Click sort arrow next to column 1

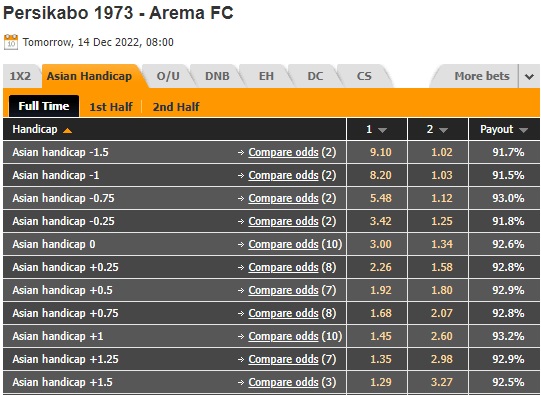click(x=382, y=130)
